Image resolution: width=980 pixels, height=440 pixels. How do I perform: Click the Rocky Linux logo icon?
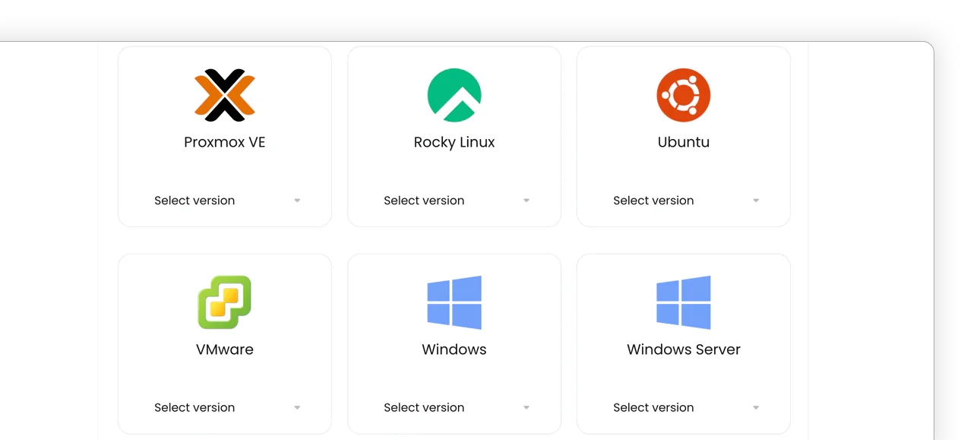tap(454, 95)
